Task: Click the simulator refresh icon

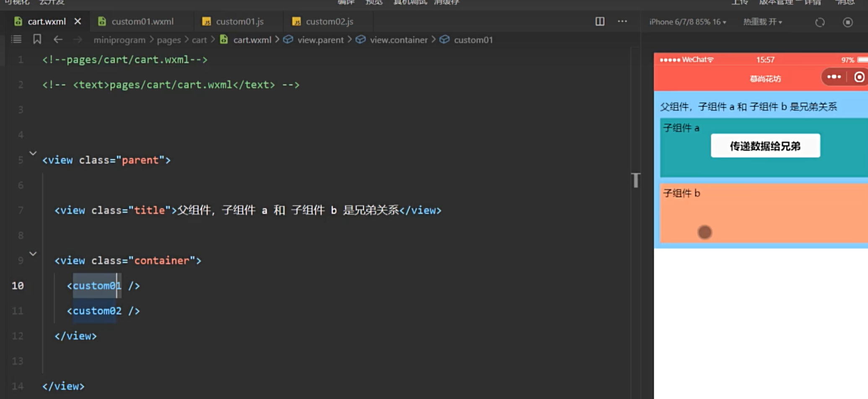Action: click(820, 22)
